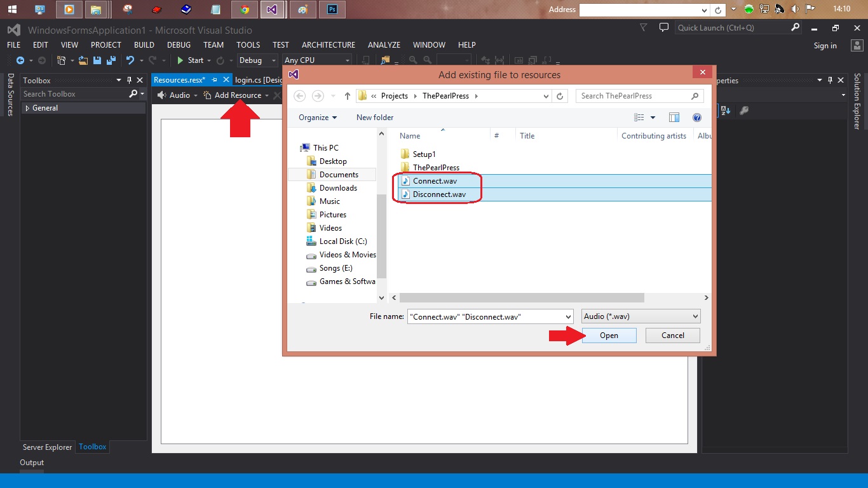The height and width of the screenshot is (488, 868).
Task: Open the file type Audio (*.wav) dropdown
Action: [641, 316]
